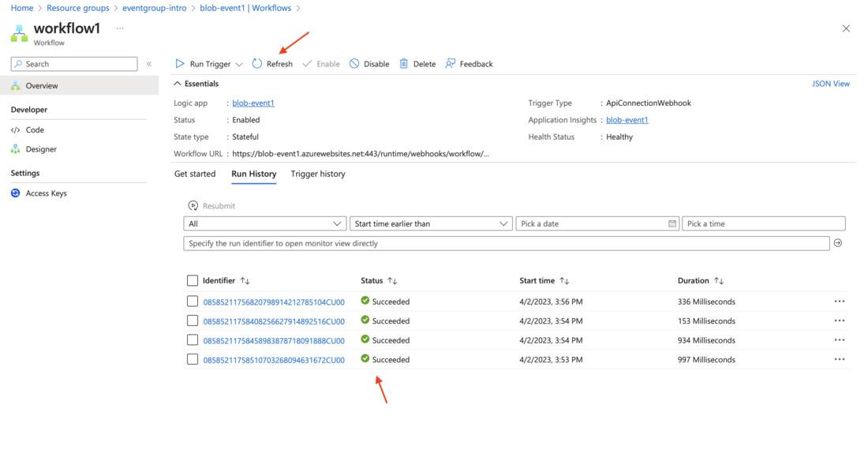Viewport: 868px width, 450px height.
Task: Click the Pick a time field
Action: (763, 223)
